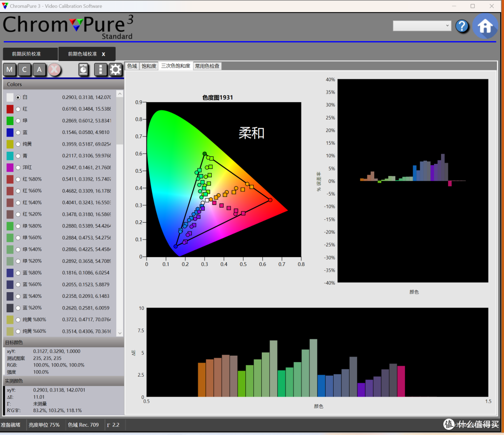Click the C continuous measure button
Image resolution: width=504 pixels, height=435 pixels.
24,70
